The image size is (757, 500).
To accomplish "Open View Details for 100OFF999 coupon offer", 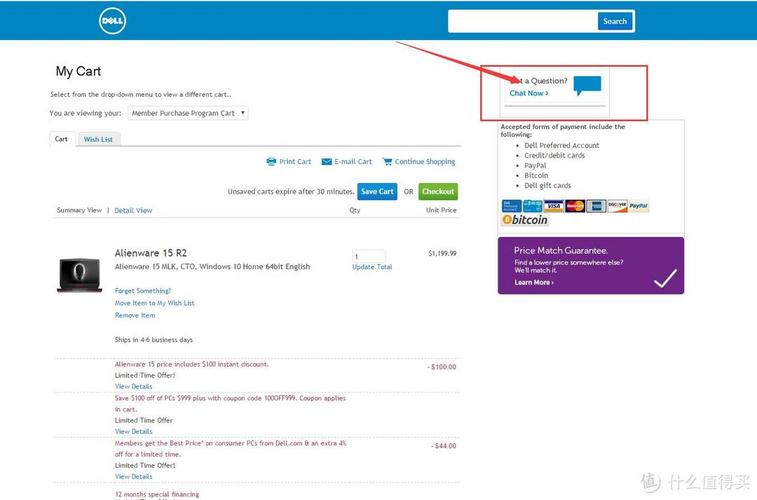I will coord(133,431).
